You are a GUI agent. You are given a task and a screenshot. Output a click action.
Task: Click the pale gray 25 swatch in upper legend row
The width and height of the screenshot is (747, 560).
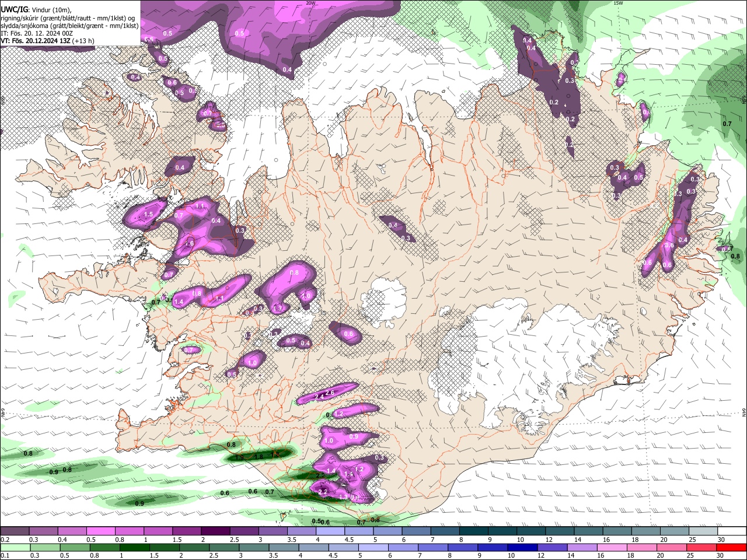(x=704, y=531)
